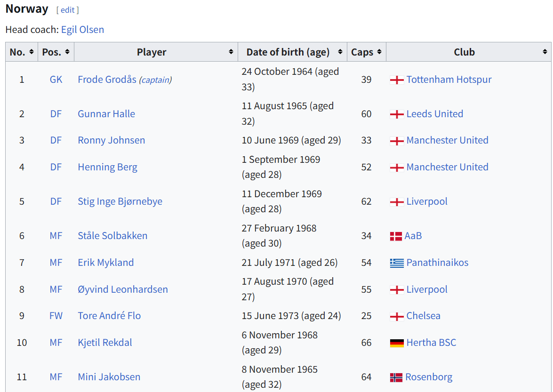Open the Tore André Flo article
553x392 pixels.
pyautogui.click(x=109, y=316)
